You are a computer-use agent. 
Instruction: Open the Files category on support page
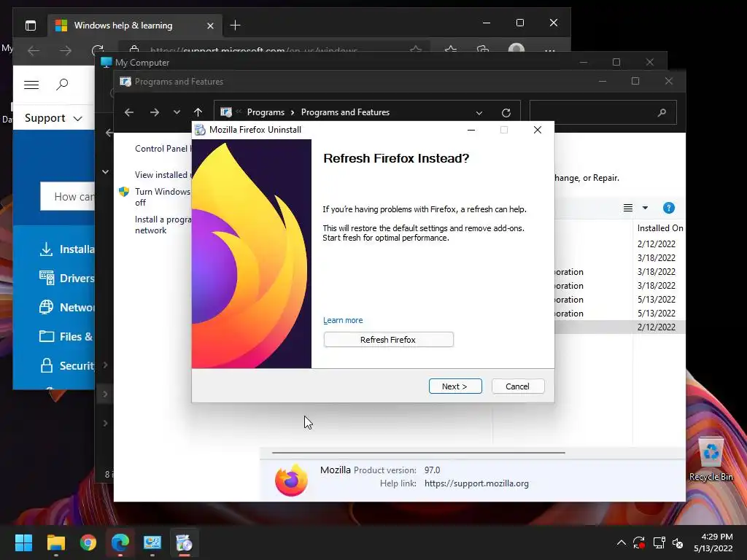coord(66,337)
